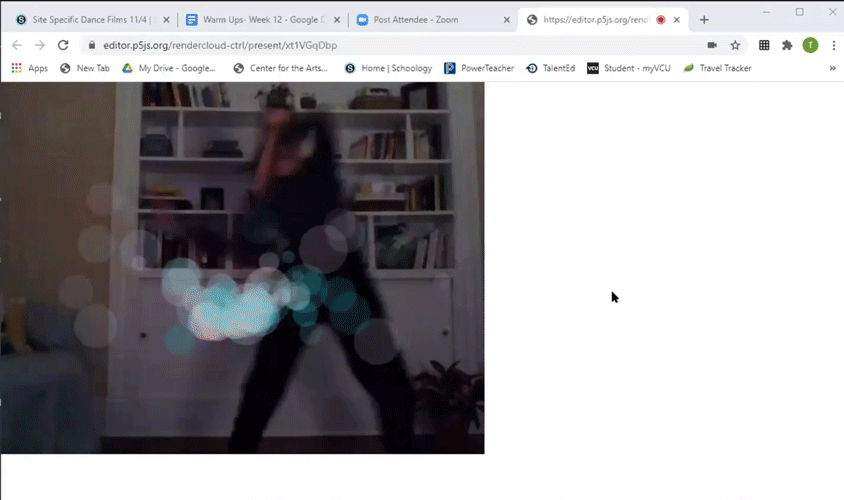This screenshot has height=500, width=844.
Task: Click the Schoology icon on Site Specific tab
Action: [x=21, y=20]
